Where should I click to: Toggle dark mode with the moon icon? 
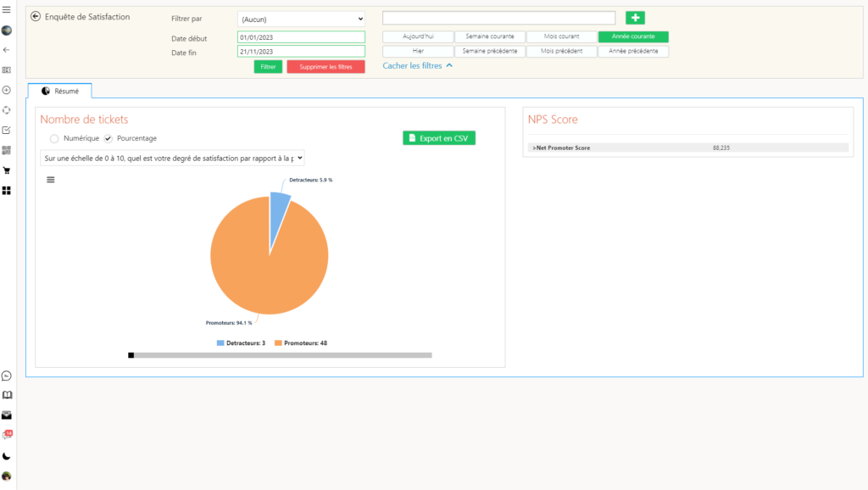click(x=7, y=456)
